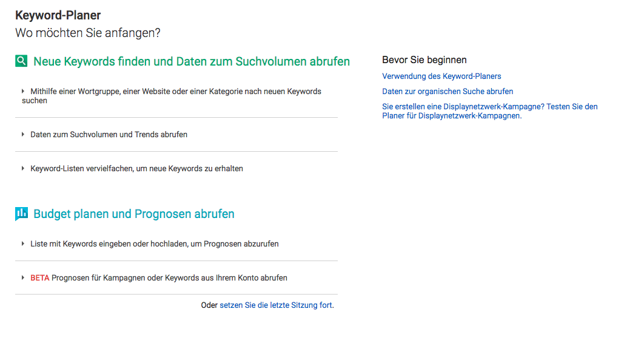The image size is (644, 351).
Task: Click 'Budget planen und Prognosen abrufen' heading
Action: 134,214
